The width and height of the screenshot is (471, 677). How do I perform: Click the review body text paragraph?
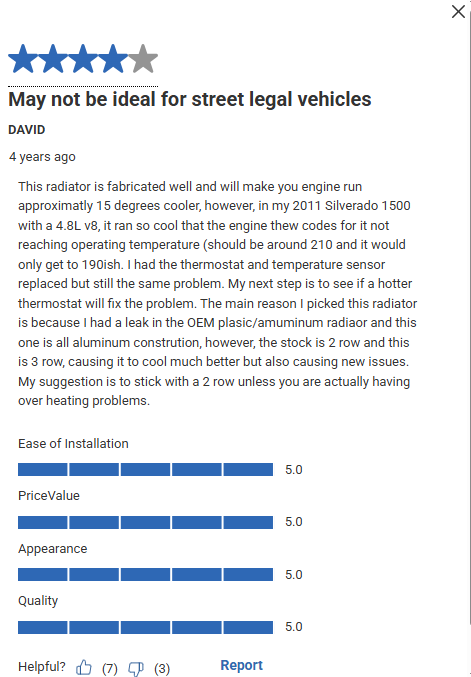tap(218, 294)
